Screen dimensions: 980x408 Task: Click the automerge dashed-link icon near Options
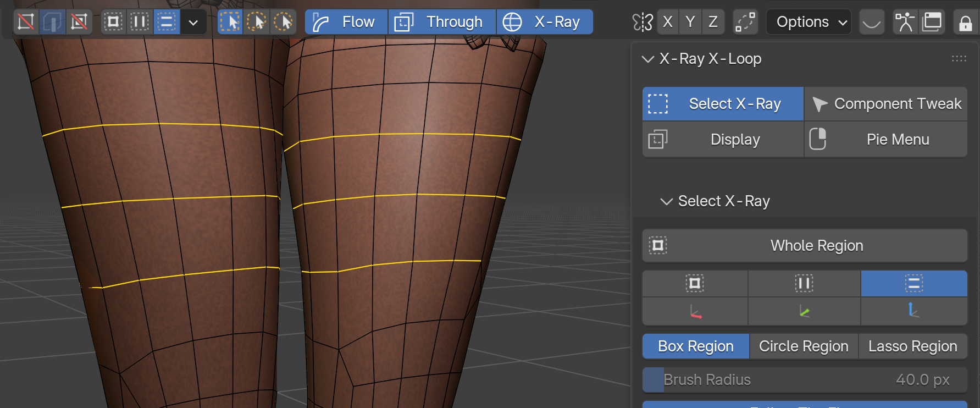(x=745, y=22)
